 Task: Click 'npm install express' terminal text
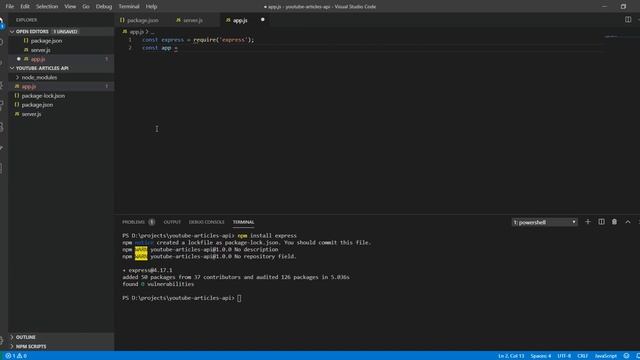coord(267,236)
